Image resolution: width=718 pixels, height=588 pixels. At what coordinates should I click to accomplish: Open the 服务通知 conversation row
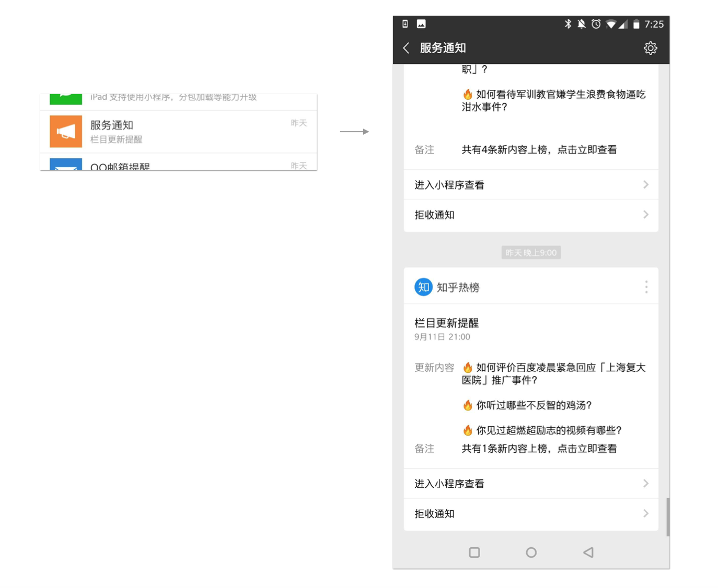tap(179, 132)
